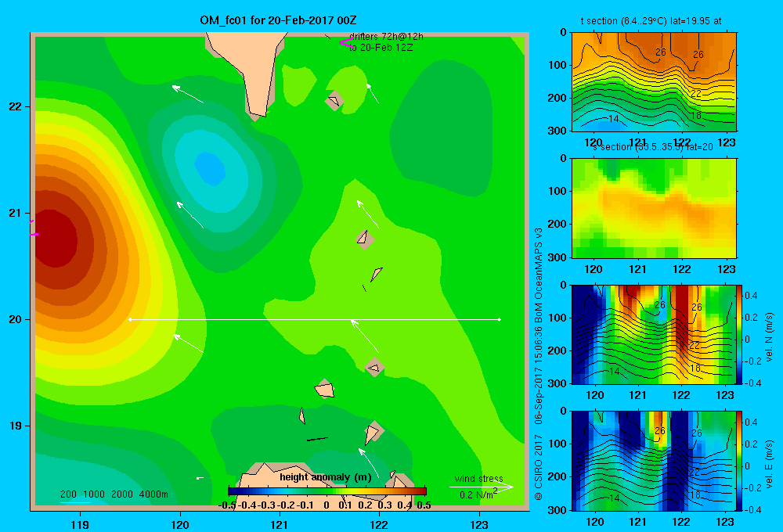Click the vel. E color scale bar
The image size is (783, 532).
[x=740, y=461]
